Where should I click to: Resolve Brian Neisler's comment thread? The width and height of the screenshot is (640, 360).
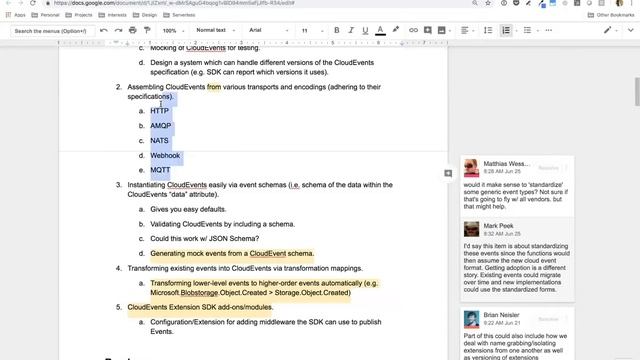point(548,319)
